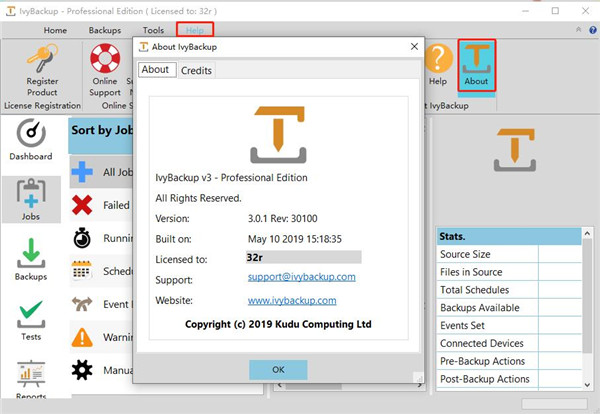
Task: Select All Jobs blue plus icon
Action: (x=82, y=172)
